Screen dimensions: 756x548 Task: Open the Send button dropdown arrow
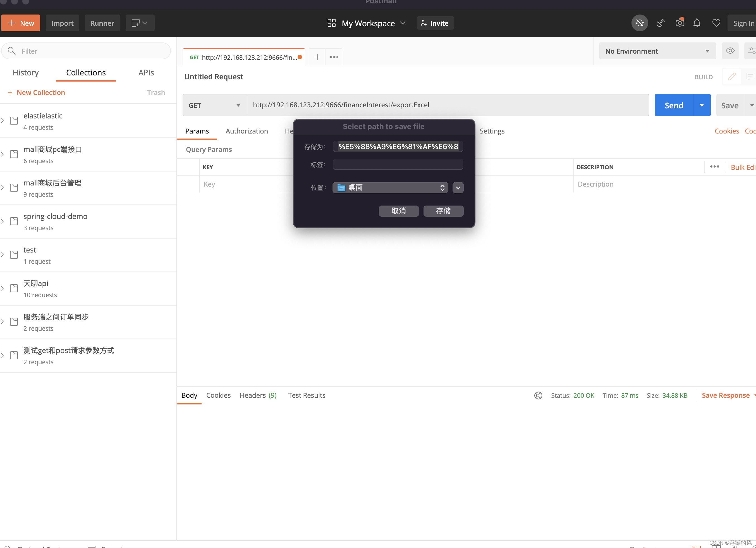[x=702, y=105]
